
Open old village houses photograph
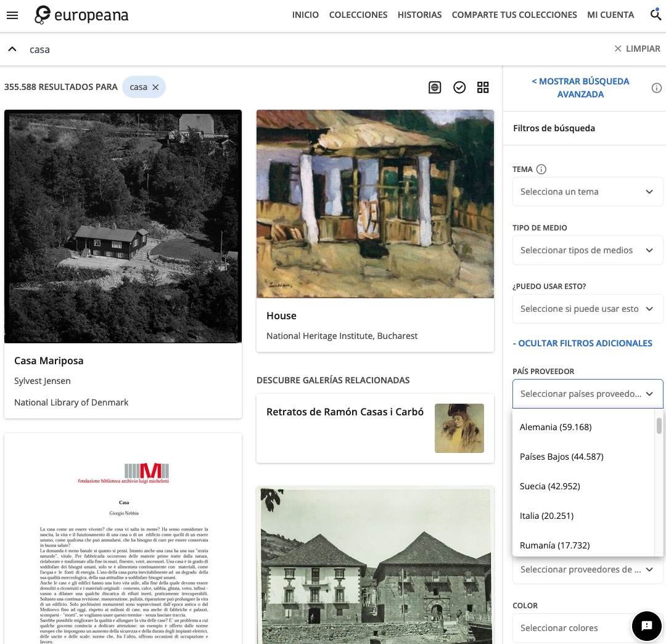tap(375, 566)
